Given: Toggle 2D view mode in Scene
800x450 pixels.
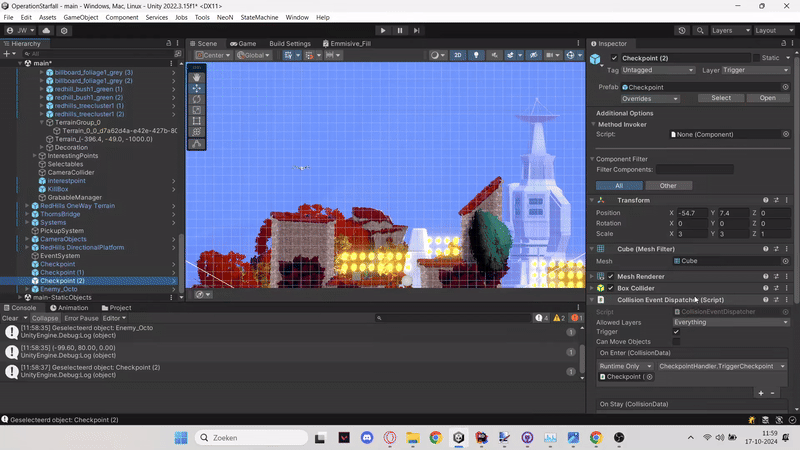Looking at the screenshot, I should tap(458, 55).
